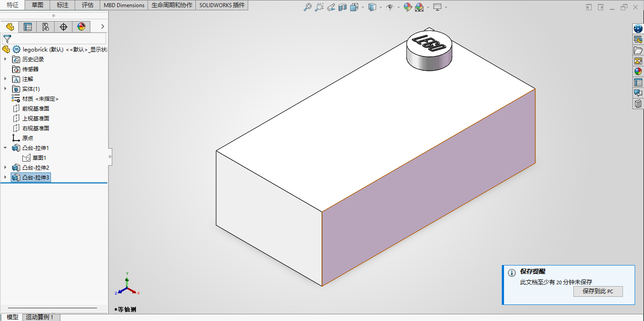The height and width of the screenshot is (321, 644).
Task: Collapse the 凸台-拉伸1 feature
Action: click(x=5, y=148)
